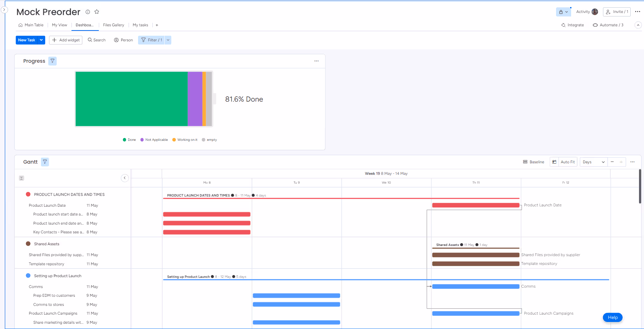Open the Days timescale dropdown in Gantt
This screenshot has width=644, height=329.
click(x=593, y=162)
